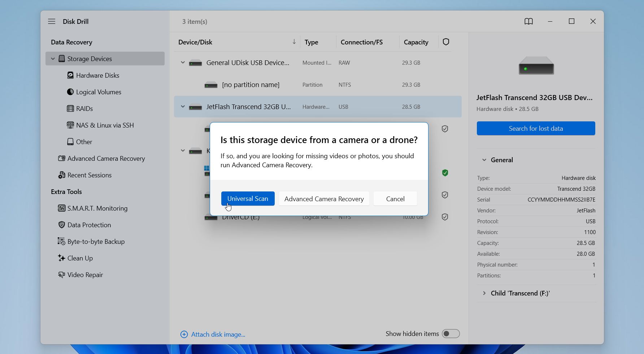Choose Advanced Camera Recovery in the dialog

[324, 199]
